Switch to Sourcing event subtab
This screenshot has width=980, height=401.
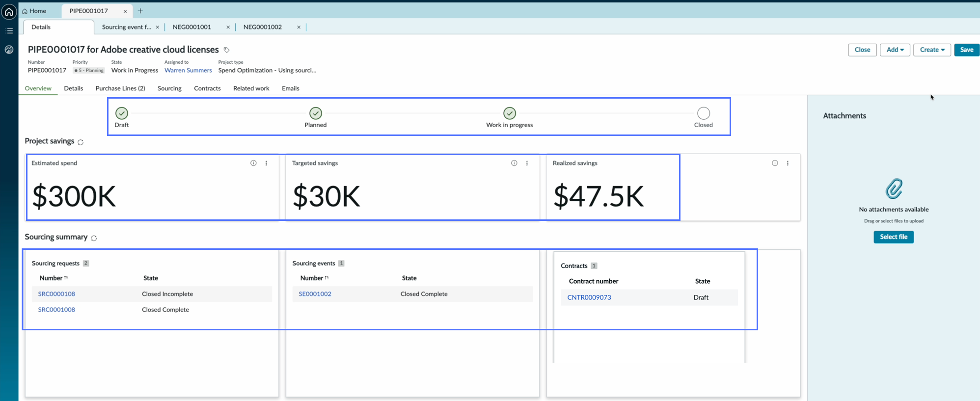pyautogui.click(x=127, y=27)
